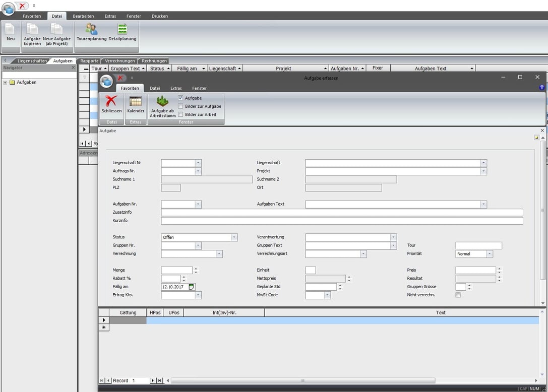Click the blue info icon in the dialog ribbon
The height and width of the screenshot is (392, 548).
[542, 88]
